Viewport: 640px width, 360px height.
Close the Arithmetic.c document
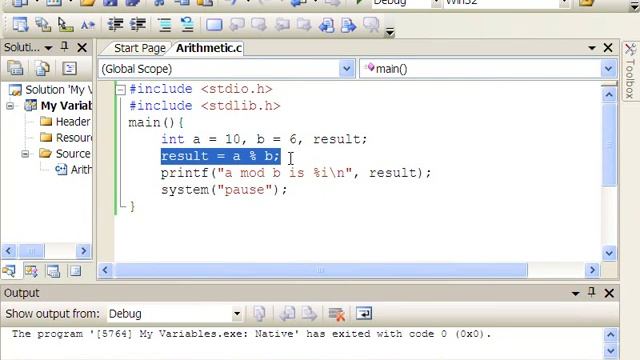608,48
